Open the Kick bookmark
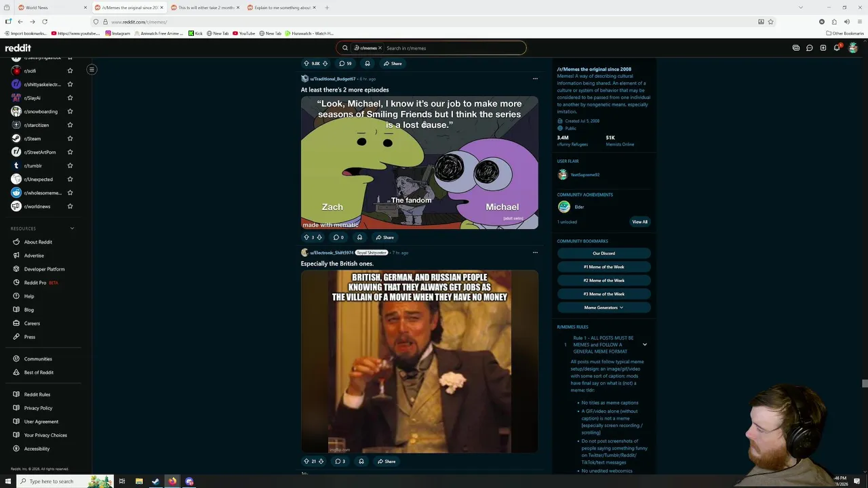The width and height of the screenshot is (868, 488). coord(196,33)
